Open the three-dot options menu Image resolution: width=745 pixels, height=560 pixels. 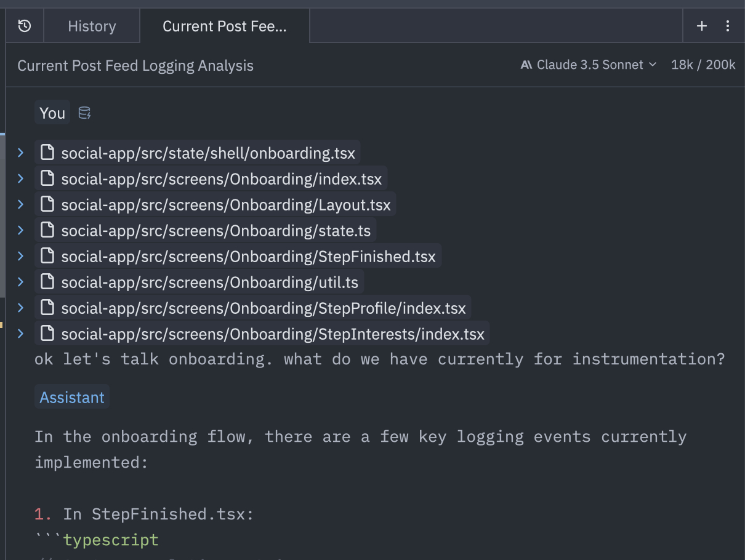coord(728,26)
